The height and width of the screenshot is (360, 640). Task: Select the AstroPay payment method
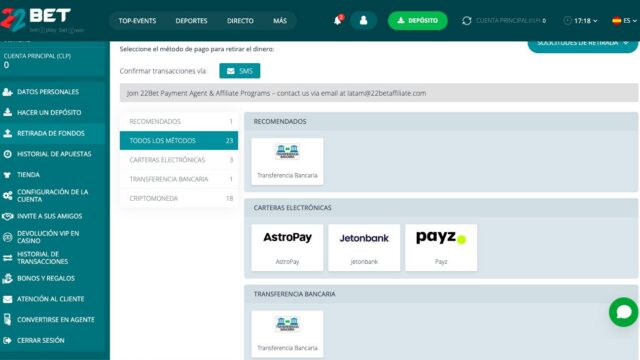tap(287, 247)
